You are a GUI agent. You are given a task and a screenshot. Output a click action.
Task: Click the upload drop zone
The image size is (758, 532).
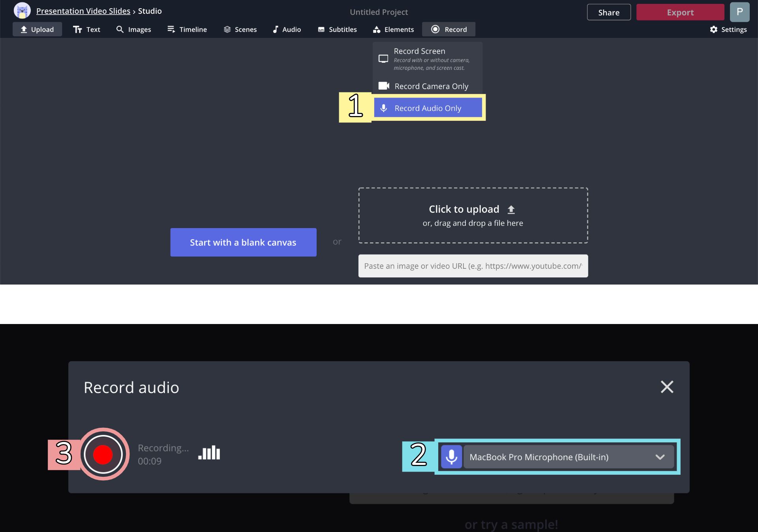[473, 215]
